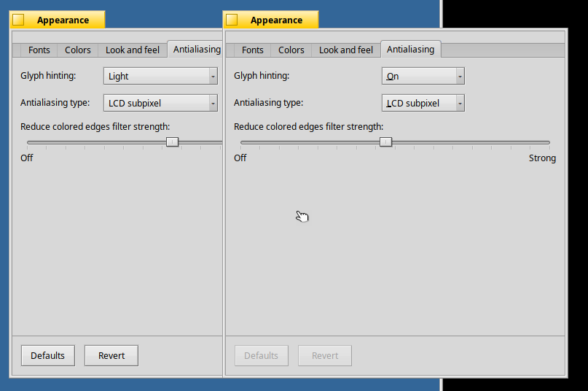Expand the Antialiasing type dropdown in the right window

(x=423, y=103)
